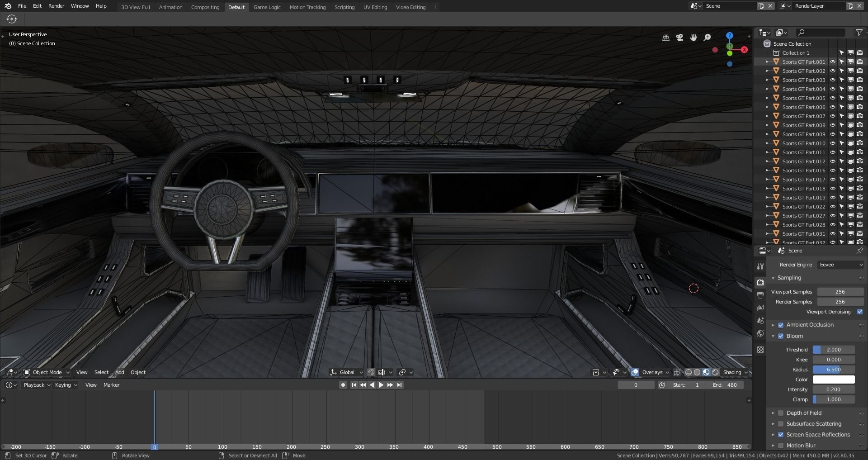Disable Screen Space Reflections checkbox
This screenshot has width=868, height=460.
781,435
